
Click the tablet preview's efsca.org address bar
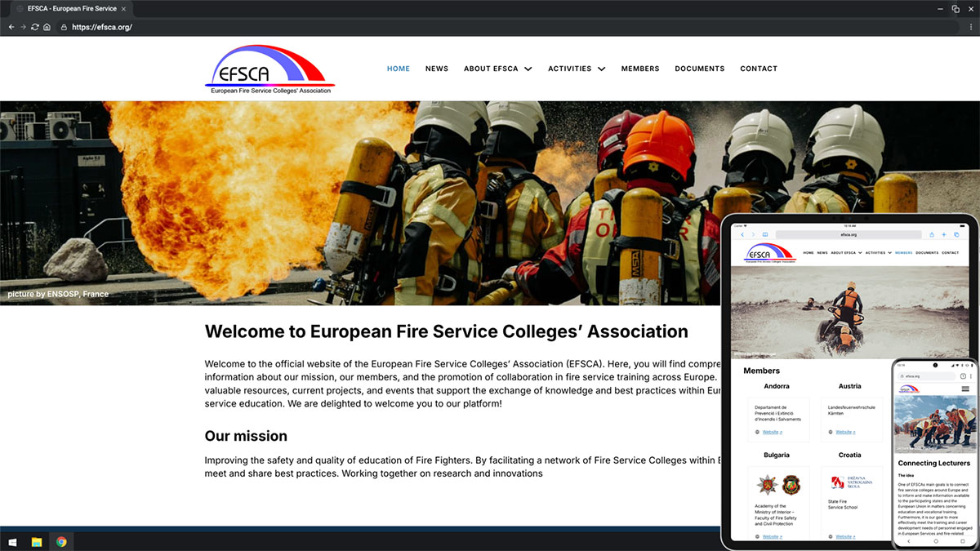pos(849,235)
